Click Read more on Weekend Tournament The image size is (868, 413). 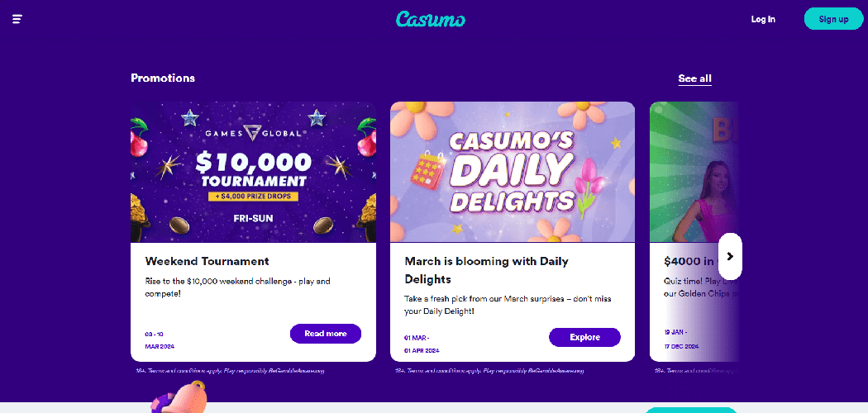326,334
